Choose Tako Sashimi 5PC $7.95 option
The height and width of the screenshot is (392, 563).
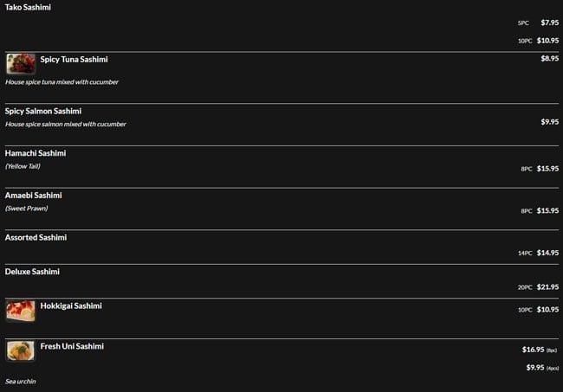point(539,22)
